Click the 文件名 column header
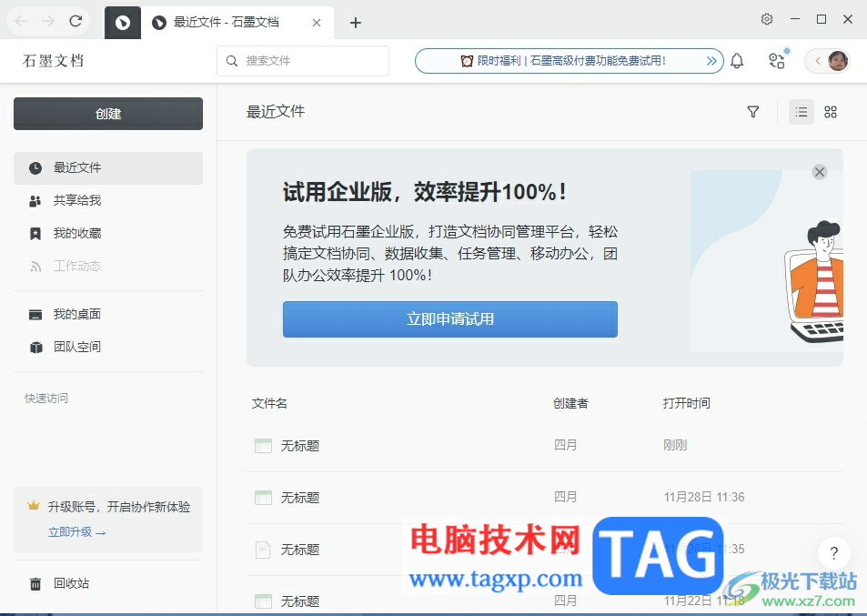The image size is (867, 616). [x=269, y=404]
